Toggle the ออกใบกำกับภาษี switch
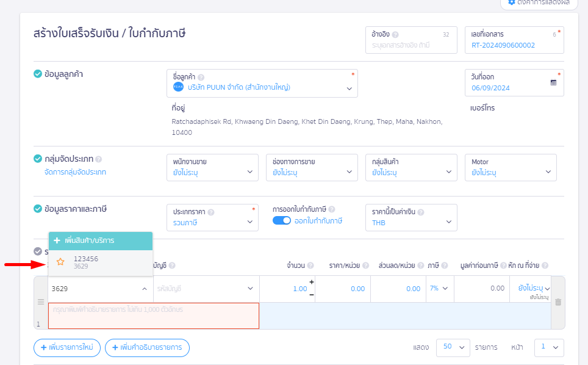 (282, 221)
